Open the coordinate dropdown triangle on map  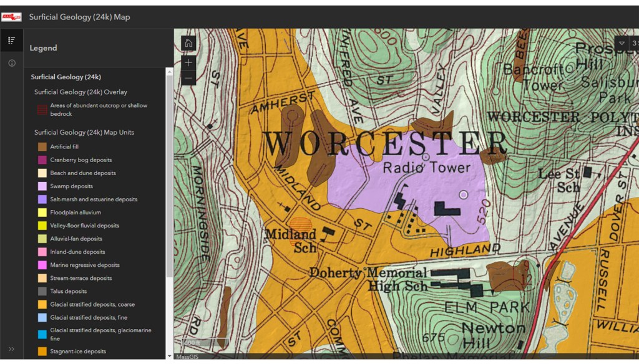(x=622, y=43)
